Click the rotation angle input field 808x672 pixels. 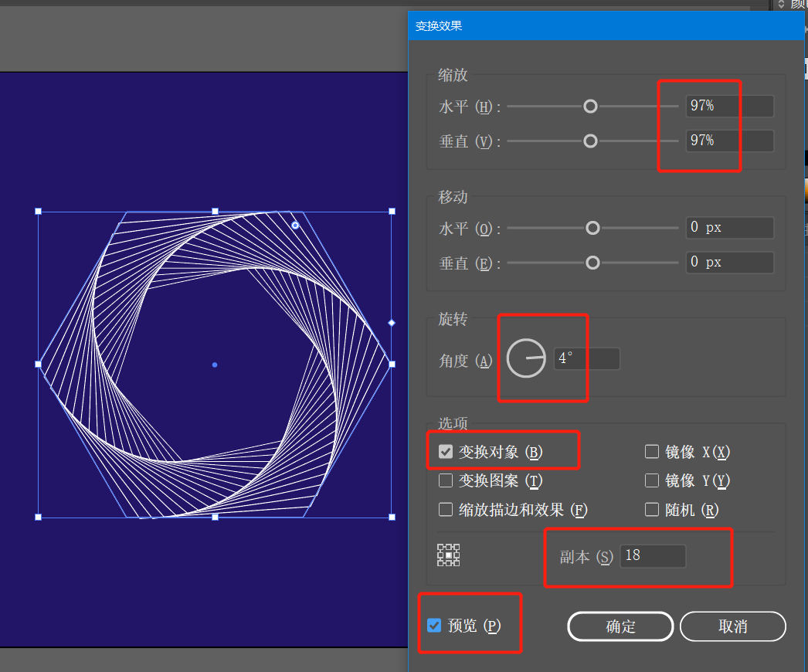(586, 358)
